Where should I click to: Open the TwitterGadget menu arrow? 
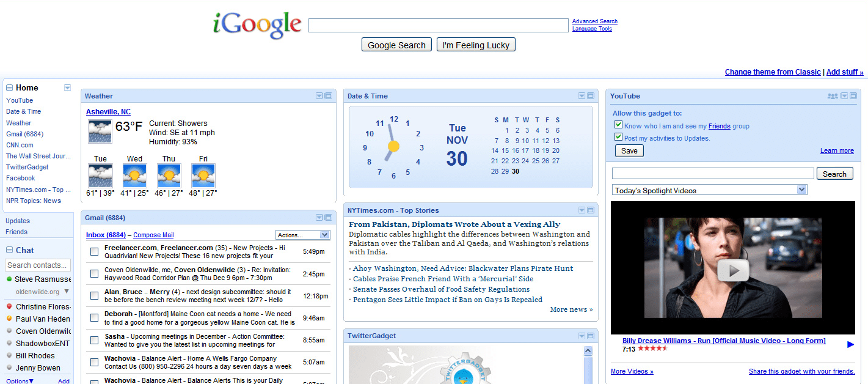582,336
